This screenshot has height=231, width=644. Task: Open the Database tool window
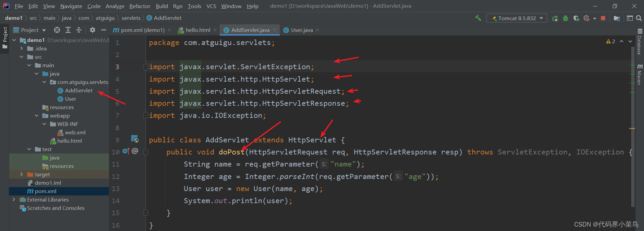tap(640, 42)
